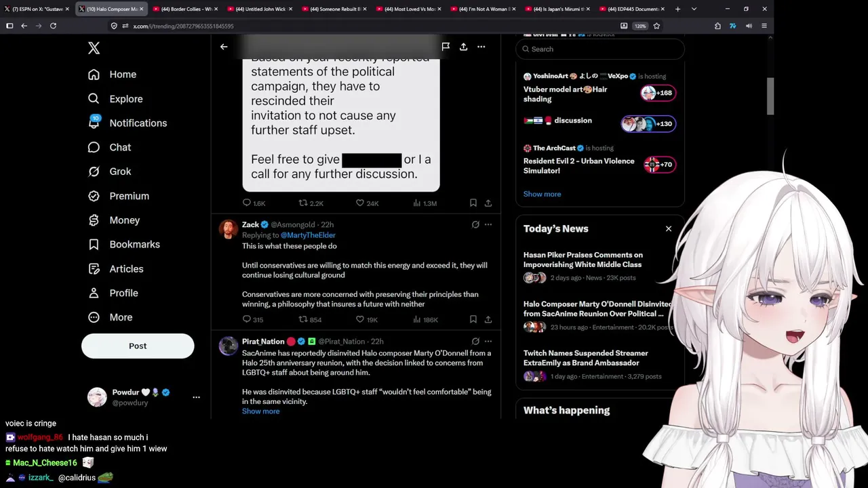The height and width of the screenshot is (488, 868).
Task: Click the browser address bar URL
Action: 183,26
